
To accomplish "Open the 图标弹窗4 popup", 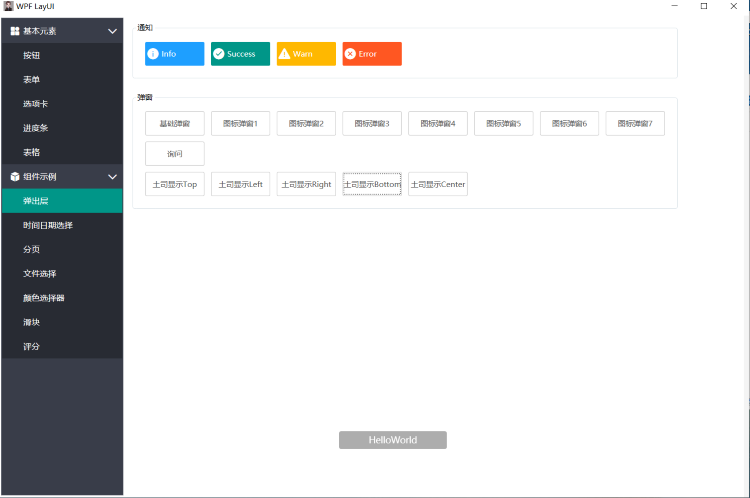I will [x=438, y=123].
